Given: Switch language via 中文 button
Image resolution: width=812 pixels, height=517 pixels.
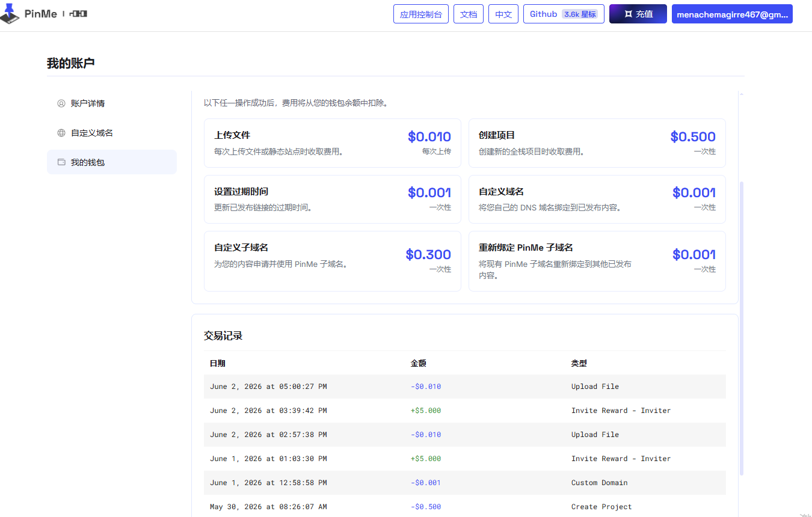Looking at the screenshot, I should (503, 14).
